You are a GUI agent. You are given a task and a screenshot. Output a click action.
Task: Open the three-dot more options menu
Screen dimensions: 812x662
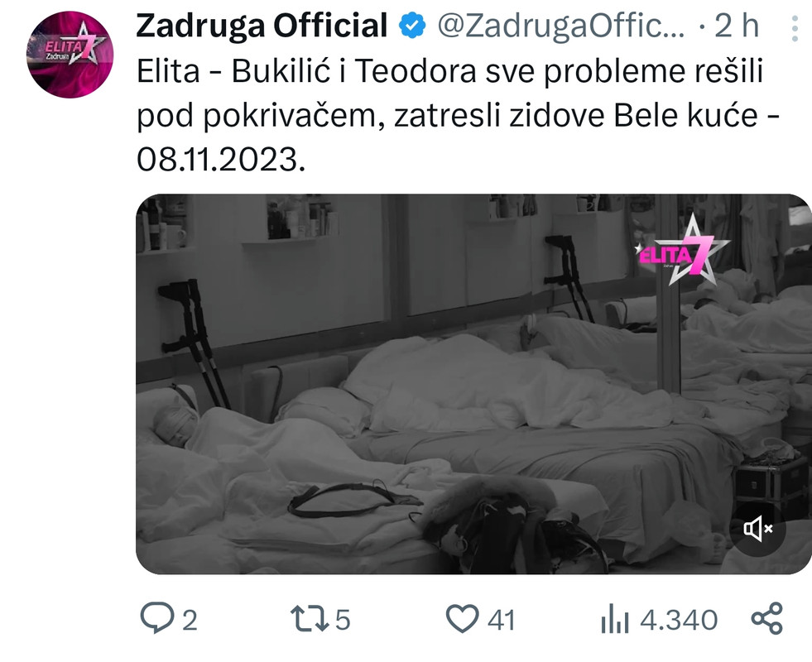[x=795, y=28]
